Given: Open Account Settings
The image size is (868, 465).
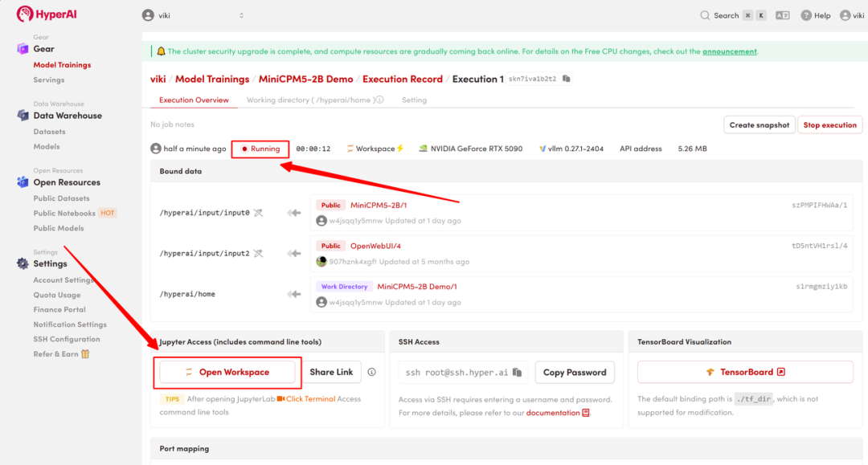Looking at the screenshot, I should (x=63, y=279).
